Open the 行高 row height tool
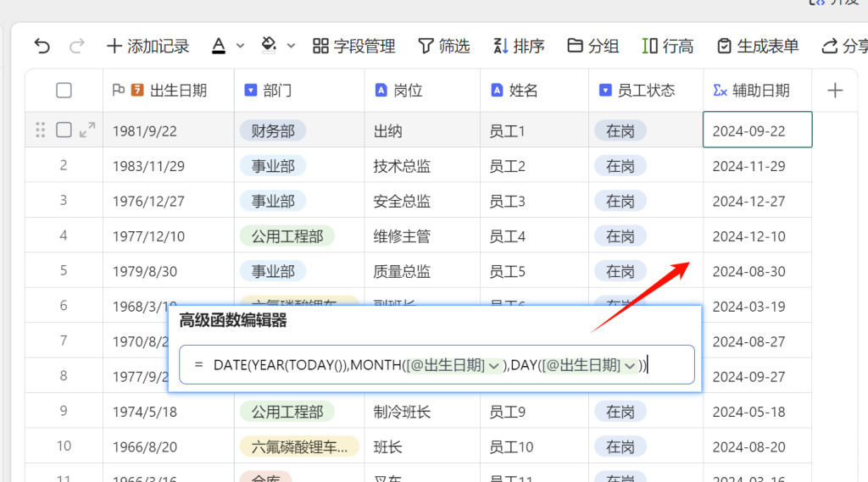This screenshot has width=868, height=482. point(668,46)
